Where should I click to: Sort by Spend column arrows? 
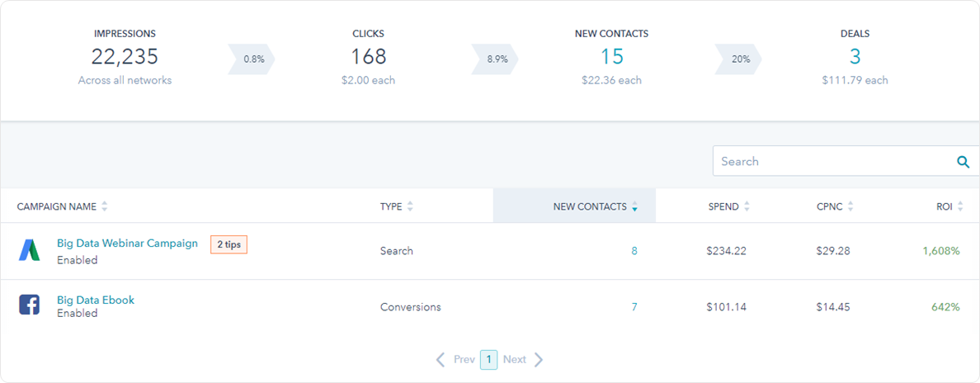click(747, 206)
